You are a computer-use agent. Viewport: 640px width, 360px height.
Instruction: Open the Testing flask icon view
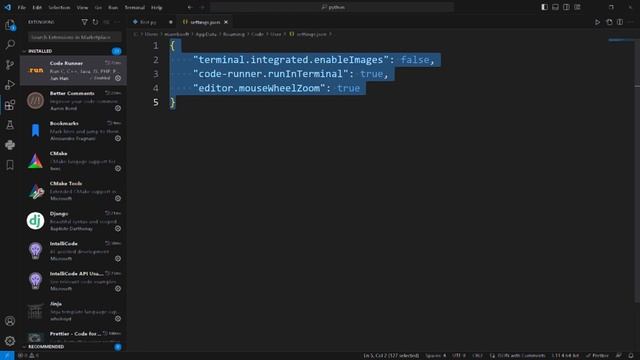(10, 125)
